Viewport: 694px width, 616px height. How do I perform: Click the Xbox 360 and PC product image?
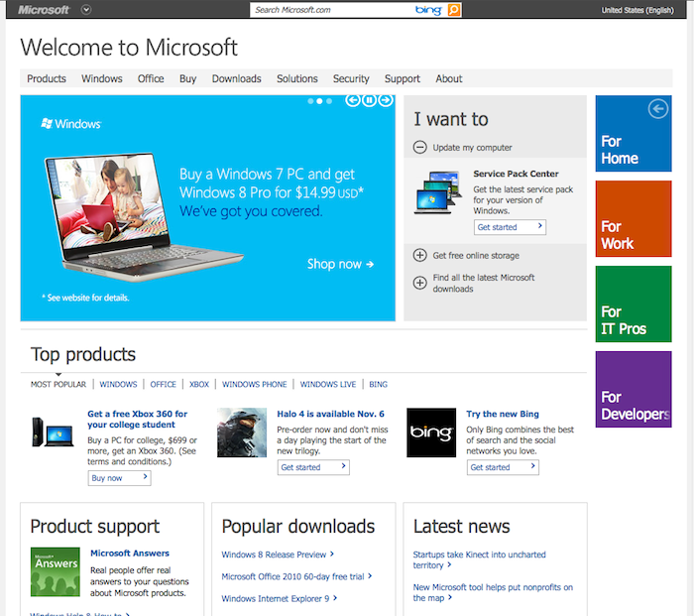tap(53, 432)
